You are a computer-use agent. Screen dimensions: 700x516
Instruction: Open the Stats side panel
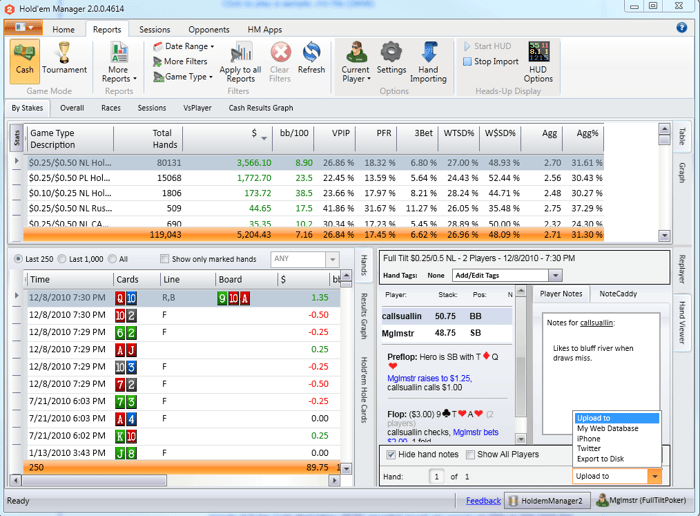(x=17, y=138)
